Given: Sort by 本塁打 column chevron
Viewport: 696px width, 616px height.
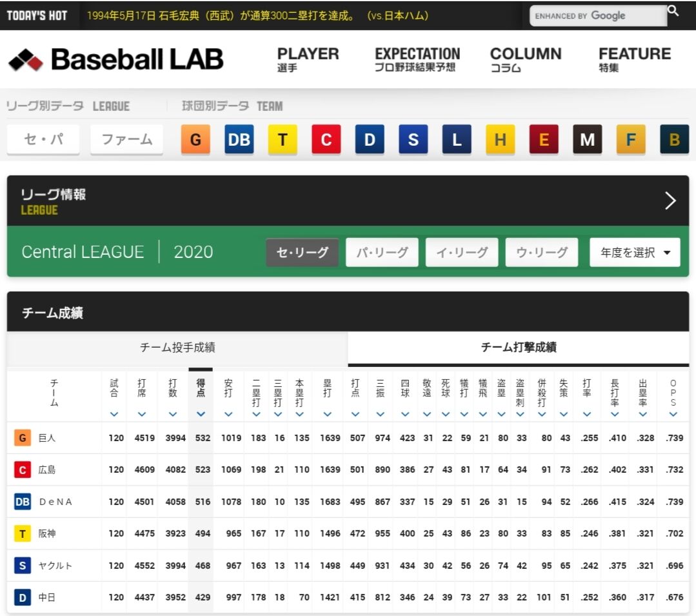Looking at the screenshot, I should coord(299,414).
